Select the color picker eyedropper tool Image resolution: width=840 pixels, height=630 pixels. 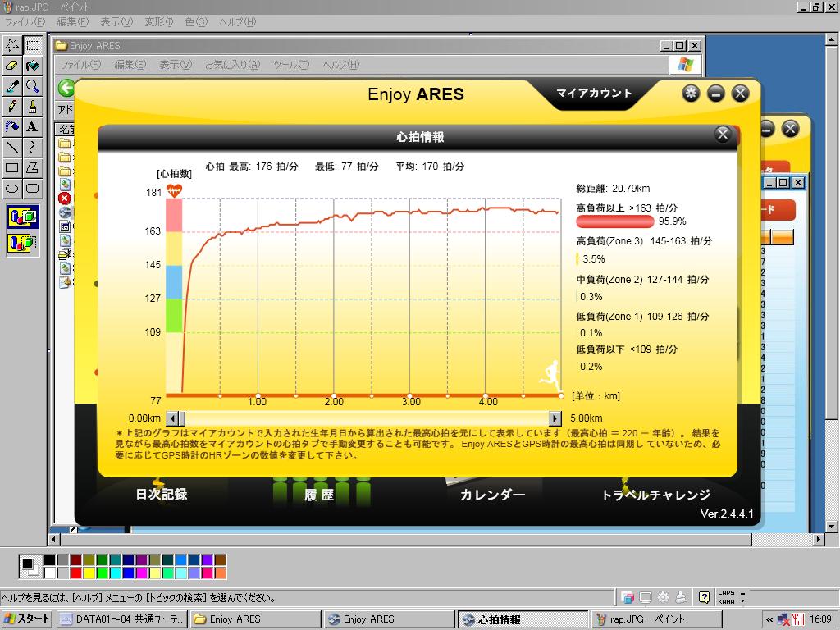pos(12,85)
